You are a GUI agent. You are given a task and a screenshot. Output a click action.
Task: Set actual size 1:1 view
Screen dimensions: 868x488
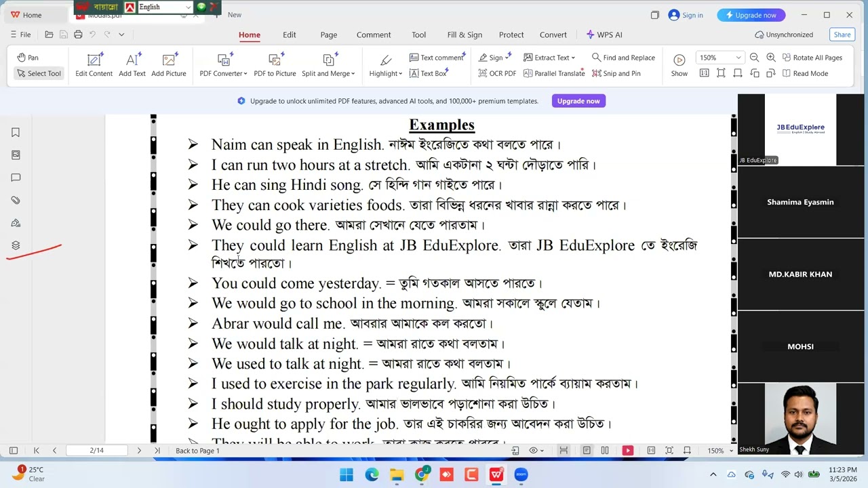coord(704,73)
